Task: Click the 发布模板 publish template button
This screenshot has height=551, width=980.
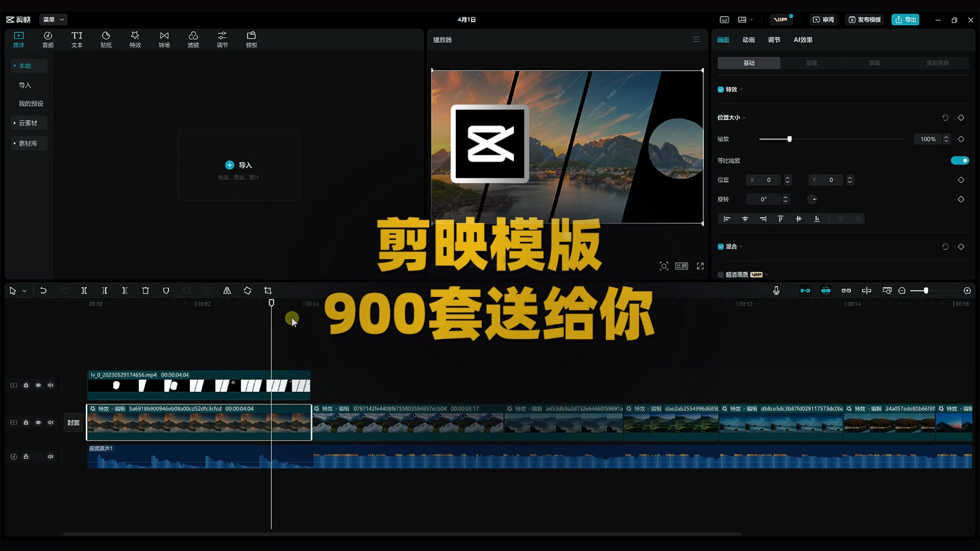Action: 864,20
